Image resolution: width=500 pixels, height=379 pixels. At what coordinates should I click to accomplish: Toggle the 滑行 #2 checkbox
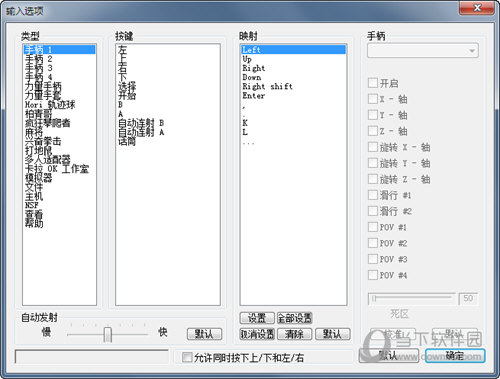[x=373, y=211]
